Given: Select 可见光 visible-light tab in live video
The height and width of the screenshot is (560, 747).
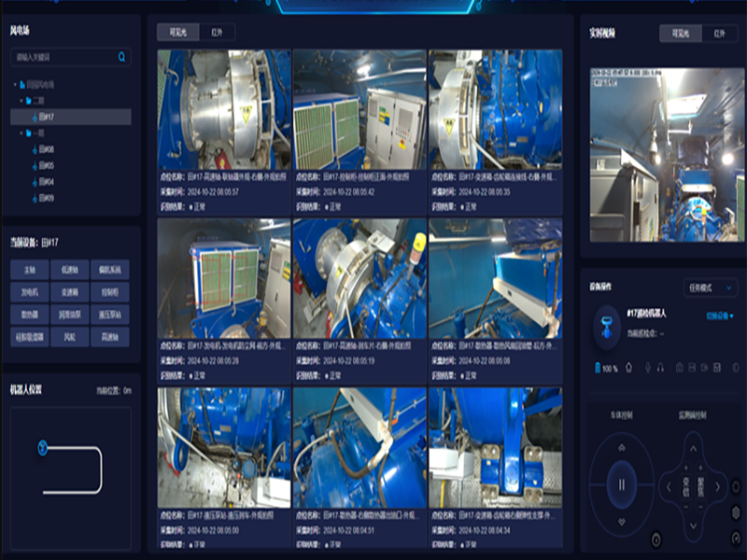Looking at the screenshot, I should pos(681,34).
